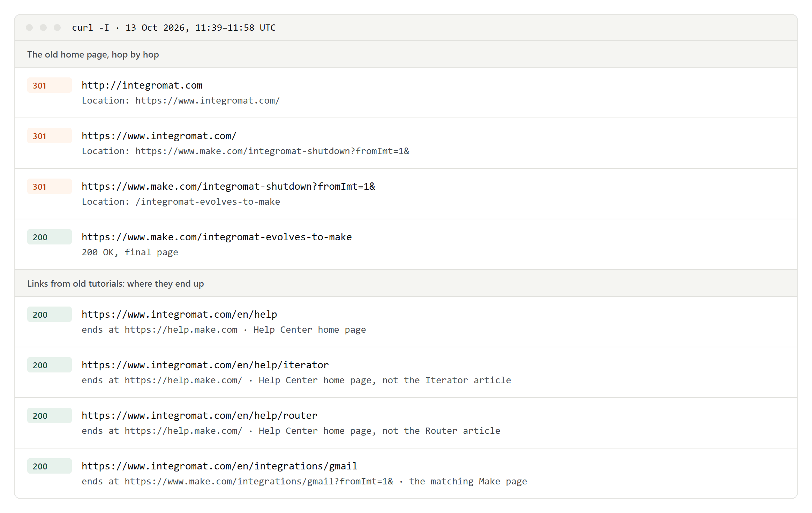Click the 200 badge beside integromat-evolves-to-make URL
Image resolution: width=812 pixels, height=513 pixels.
[50, 237]
